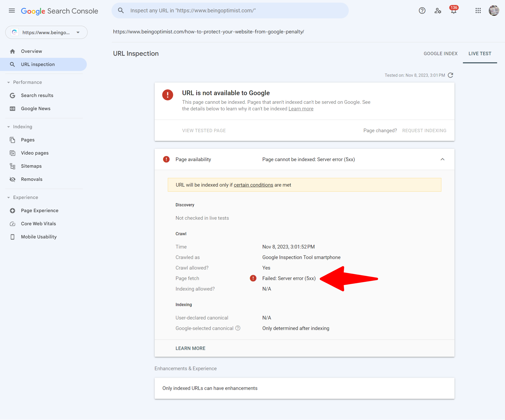Viewport: 505px width, 420px height.
Task: Click the large red error icon in URL status card
Action: click(168, 95)
